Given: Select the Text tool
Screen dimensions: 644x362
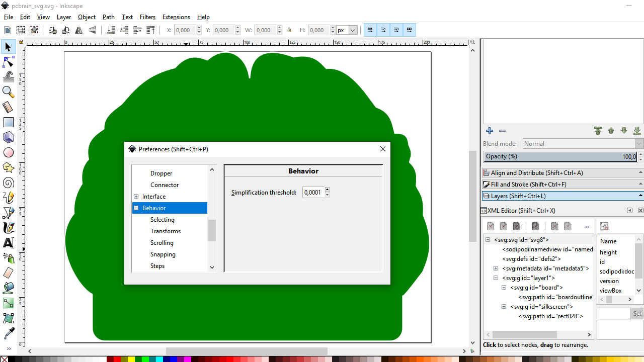Looking at the screenshot, I should [8, 243].
